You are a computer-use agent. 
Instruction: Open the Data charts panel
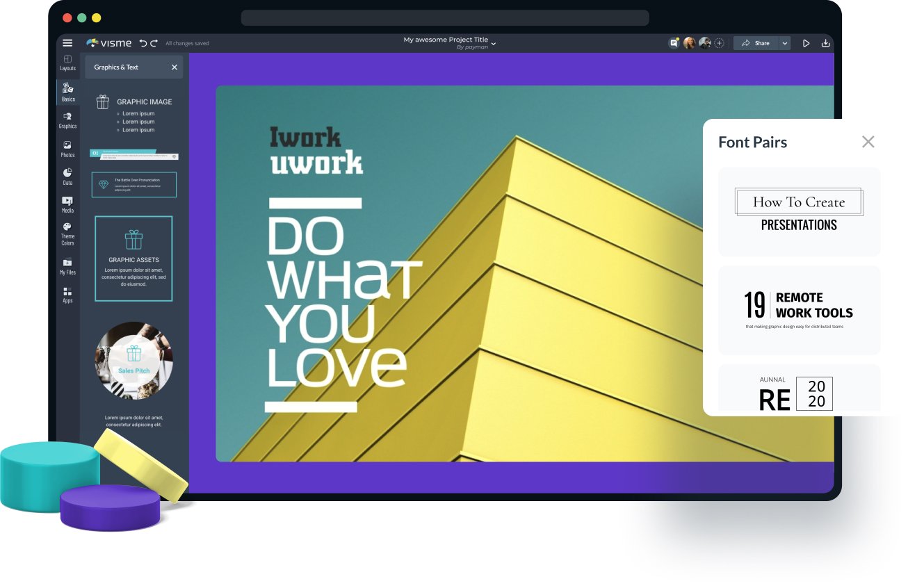tap(67, 177)
